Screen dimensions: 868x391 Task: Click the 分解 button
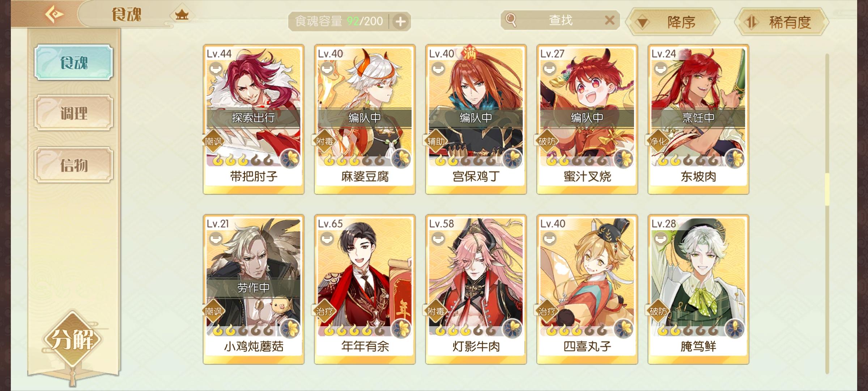coord(72,339)
